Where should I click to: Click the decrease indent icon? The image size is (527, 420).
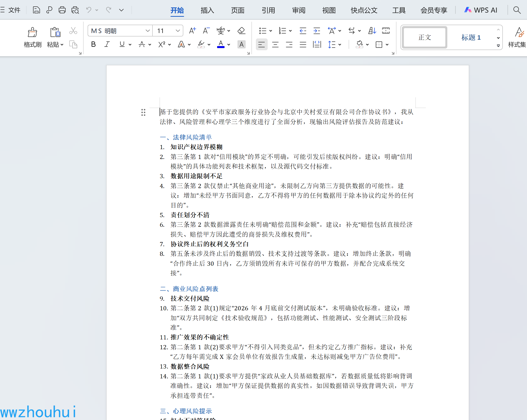click(x=303, y=31)
